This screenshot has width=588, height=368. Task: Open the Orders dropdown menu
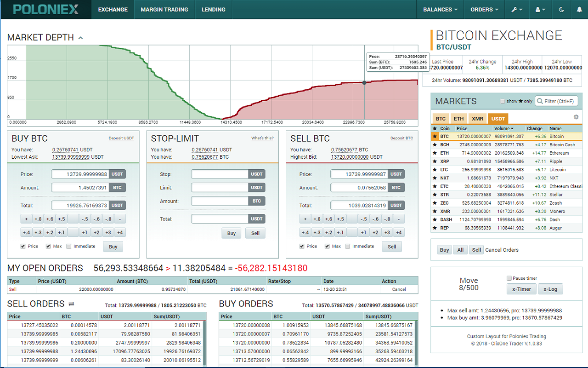[x=485, y=9]
